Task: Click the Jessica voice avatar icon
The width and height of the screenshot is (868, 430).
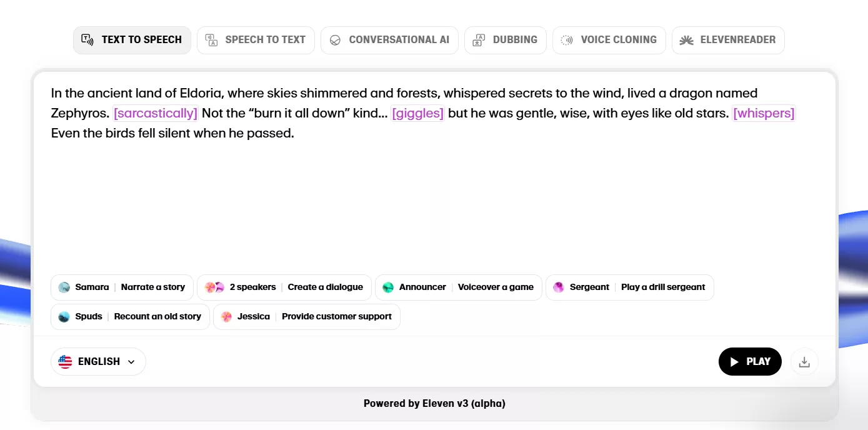Action: (x=226, y=317)
